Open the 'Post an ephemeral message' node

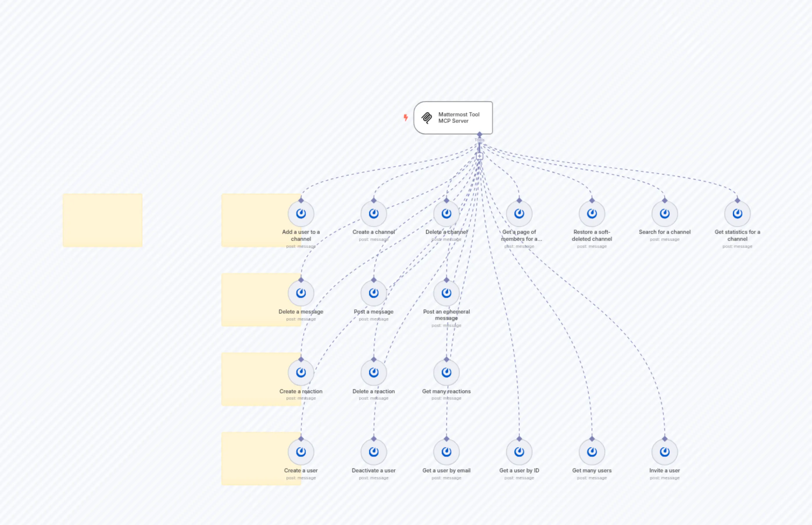point(446,293)
